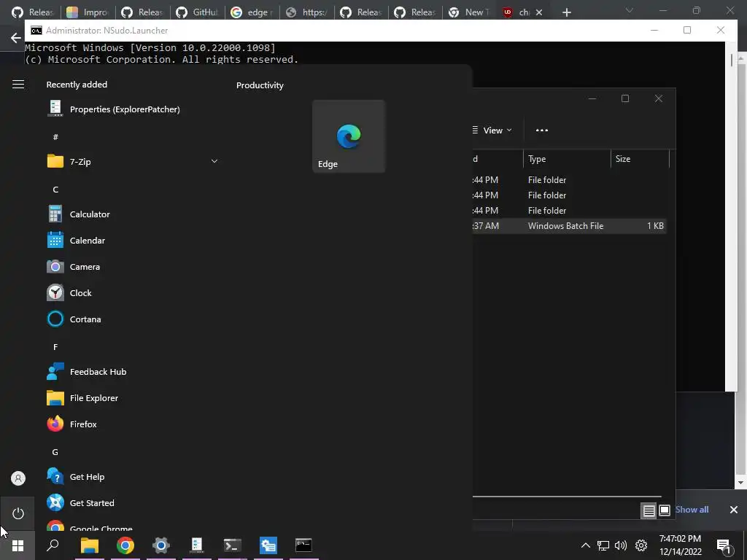Screen dimensions: 747x560
Task: Select first File folder row at :44 PM
Action: pyautogui.click(x=569, y=180)
